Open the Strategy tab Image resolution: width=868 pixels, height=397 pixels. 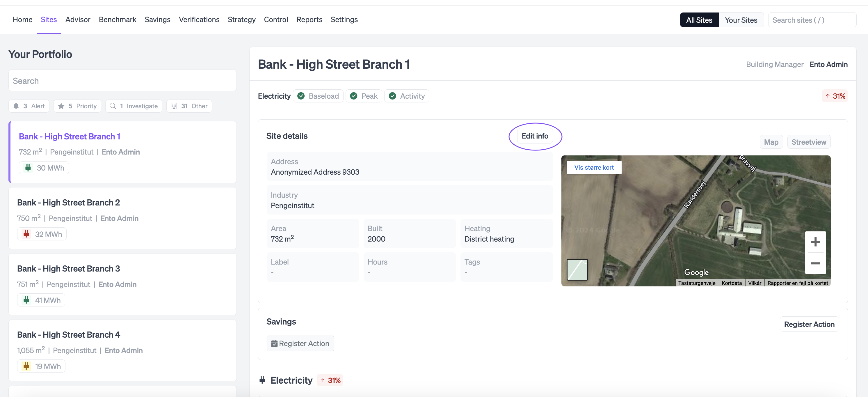click(242, 20)
